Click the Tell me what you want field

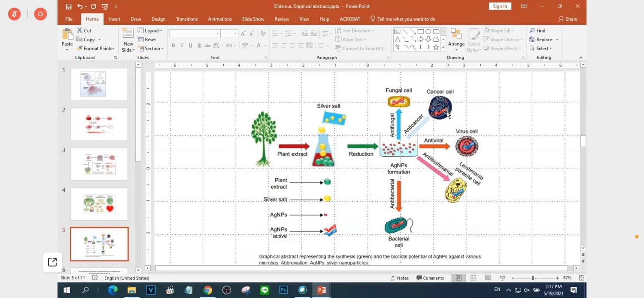click(x=403, y=19)
